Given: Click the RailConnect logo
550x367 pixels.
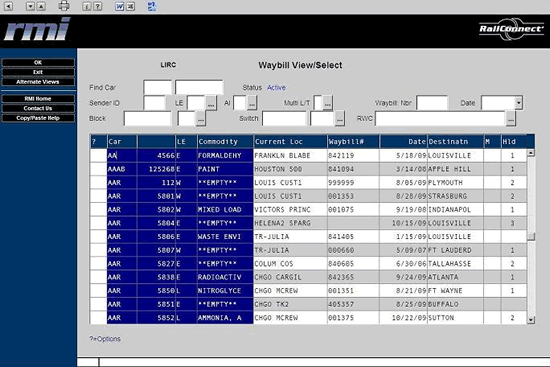Looking at the screenshot, I should click(511, 29).
